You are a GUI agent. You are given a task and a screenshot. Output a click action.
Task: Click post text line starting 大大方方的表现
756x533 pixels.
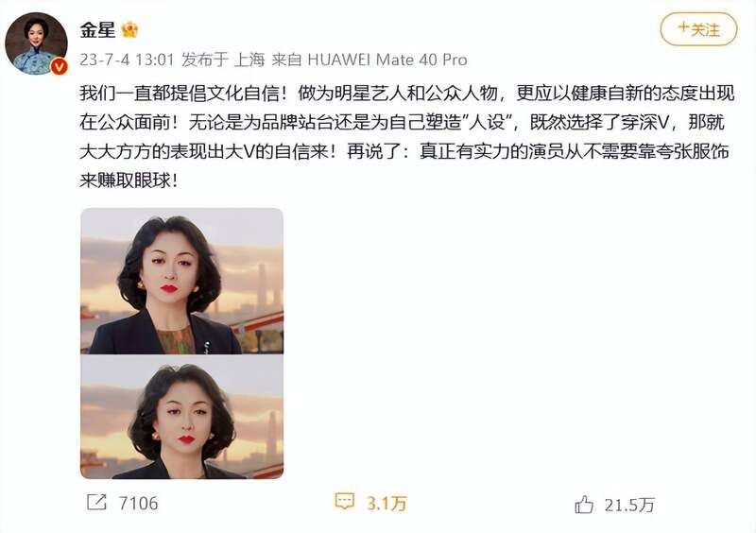[x=404, y=152]
